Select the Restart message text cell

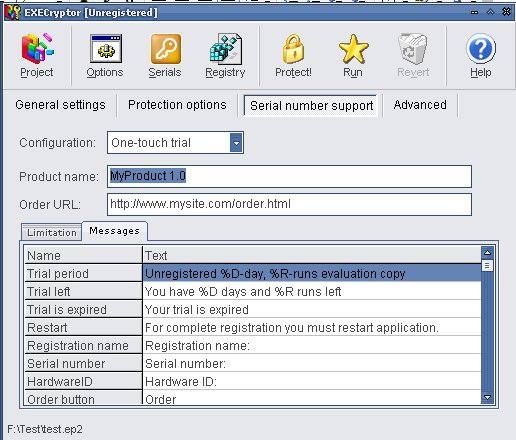click(312, 328)
